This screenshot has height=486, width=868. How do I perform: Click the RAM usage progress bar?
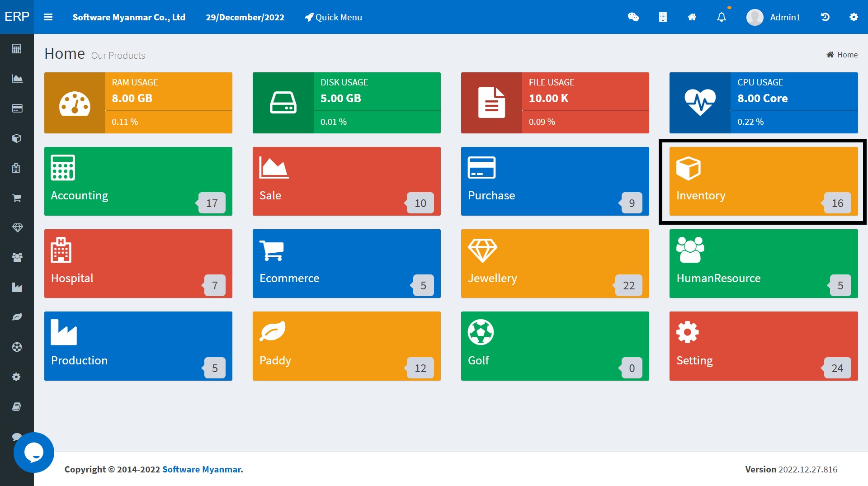pyautogui.click(x=169, y=110)
